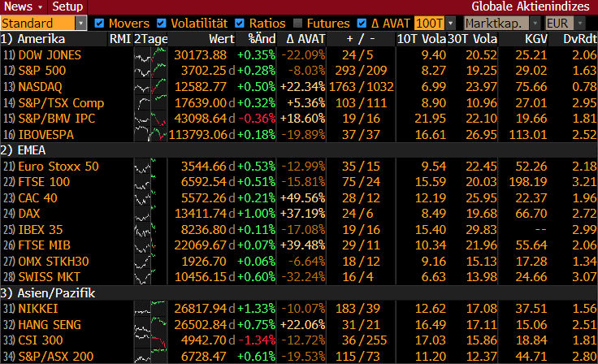Viewport: 598px width, 364px height.
Task: Open the FTSE MIB index
Action: click(x=44, y=245)
